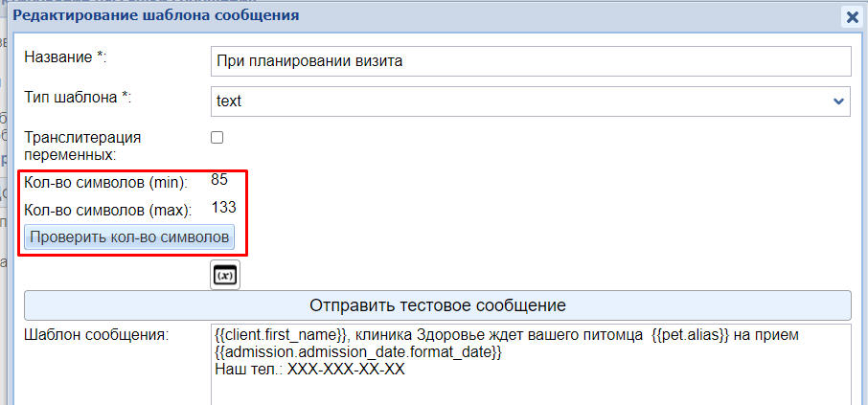
Task: Click the Название field label
Action: click(65, 57)
